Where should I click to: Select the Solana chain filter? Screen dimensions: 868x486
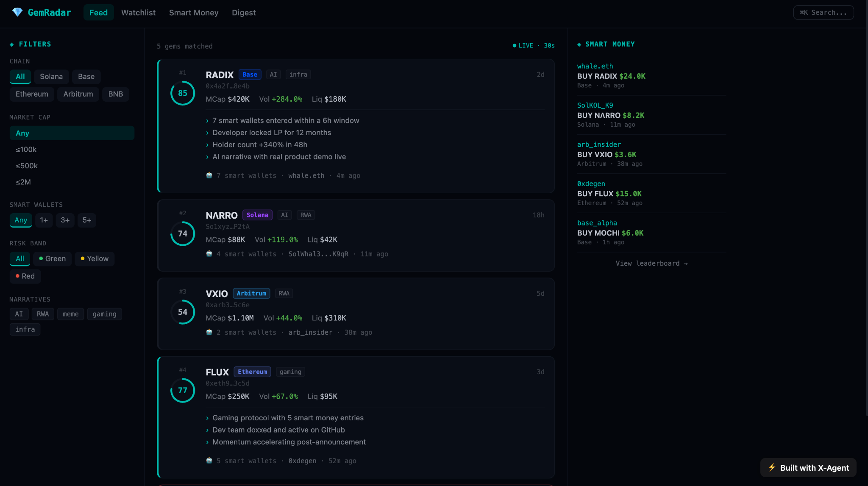[x=51, y=77]
